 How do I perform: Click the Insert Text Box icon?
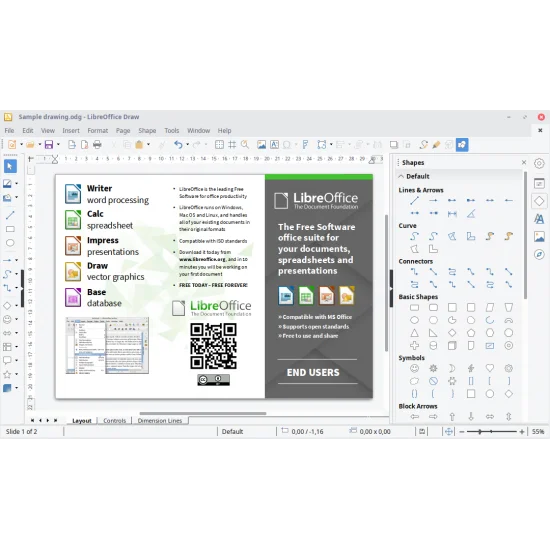[x=274, y=145]
